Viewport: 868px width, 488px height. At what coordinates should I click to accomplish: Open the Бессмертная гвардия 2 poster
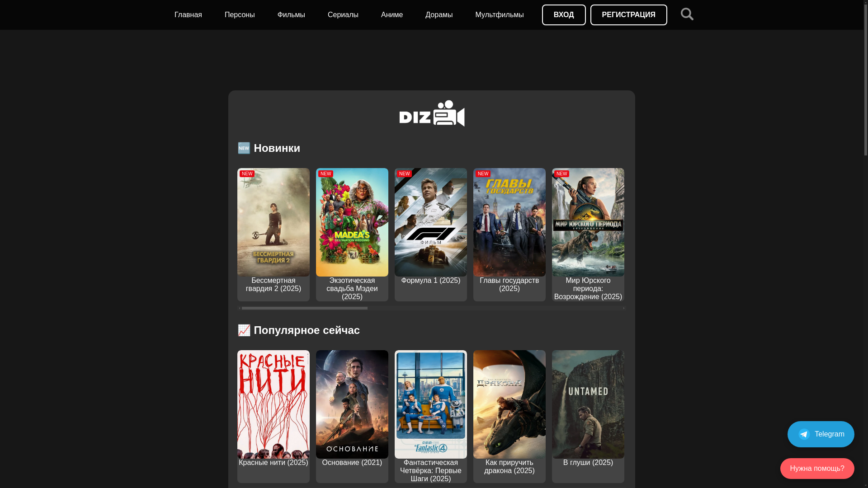tap(274, 222)
